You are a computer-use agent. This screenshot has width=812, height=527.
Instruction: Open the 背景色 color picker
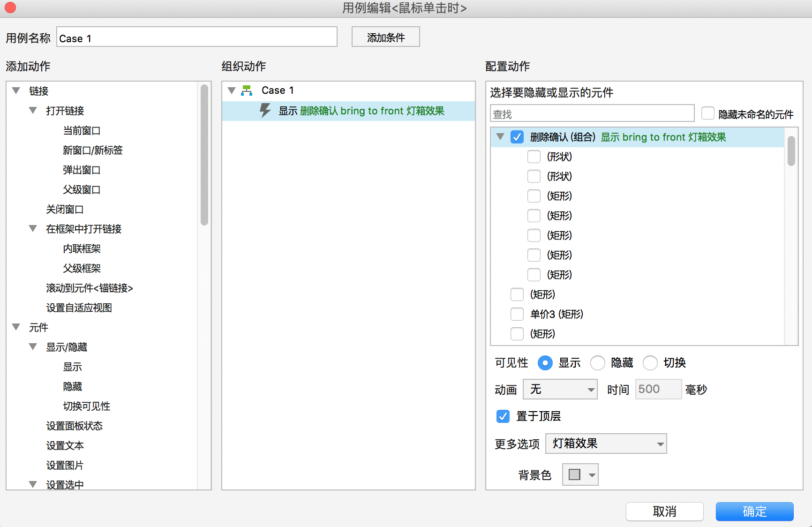tap(580, 474)
